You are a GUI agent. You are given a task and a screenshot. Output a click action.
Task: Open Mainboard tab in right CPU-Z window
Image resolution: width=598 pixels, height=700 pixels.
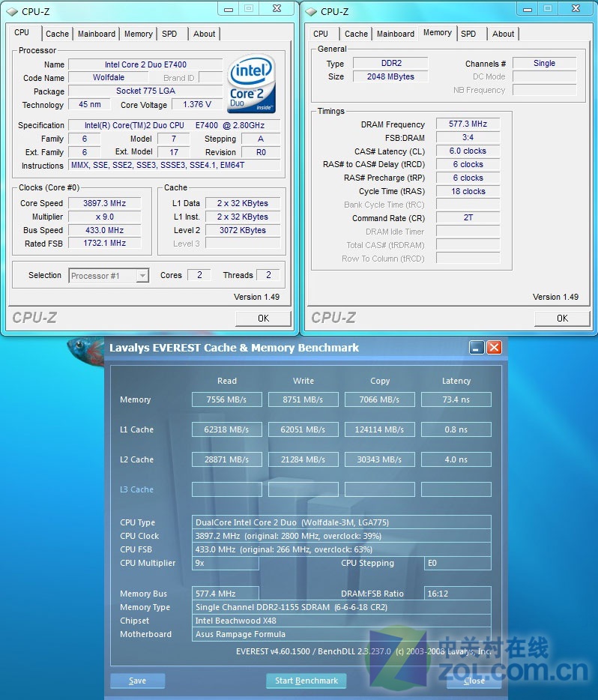click(396, 34)
